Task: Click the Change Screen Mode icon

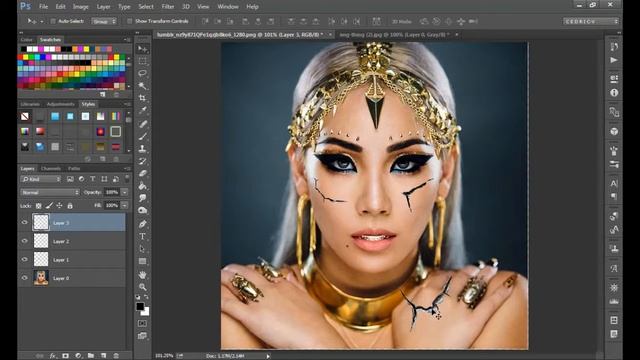Action: tap(142, 336)
